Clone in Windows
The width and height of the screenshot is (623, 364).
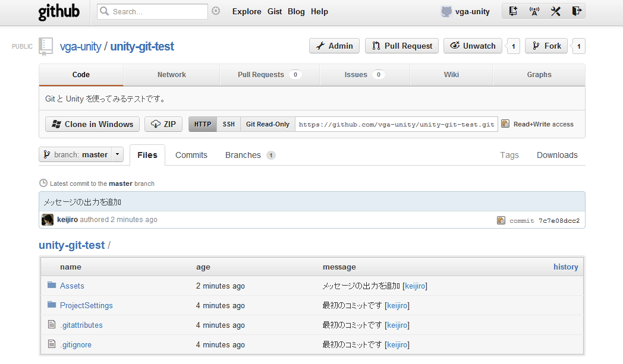point(92,124)
